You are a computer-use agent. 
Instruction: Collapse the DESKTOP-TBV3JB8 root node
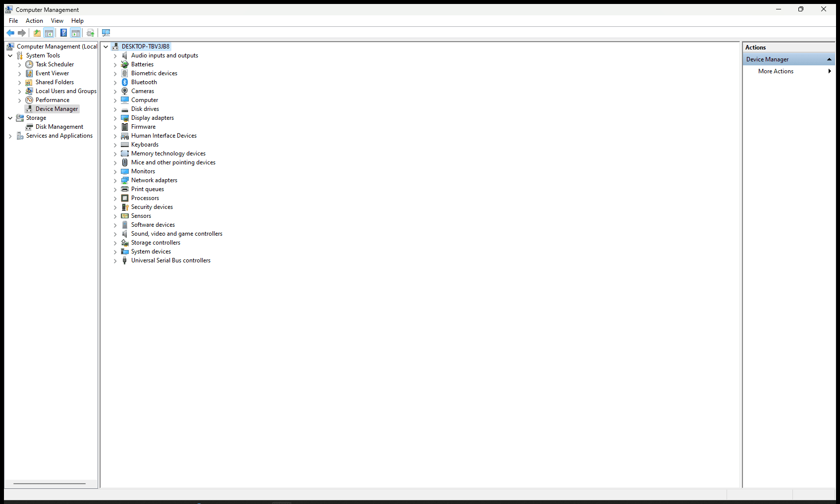[105, 47]
